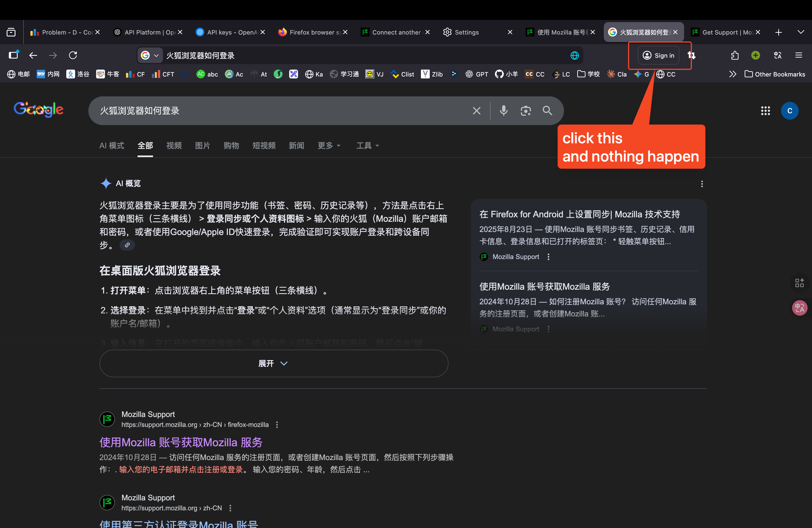The width and height of the screenshot is (812, 528).
Task: Click the Firefox Sign in button
Action: pyautogui.click(x=658, y=55)
